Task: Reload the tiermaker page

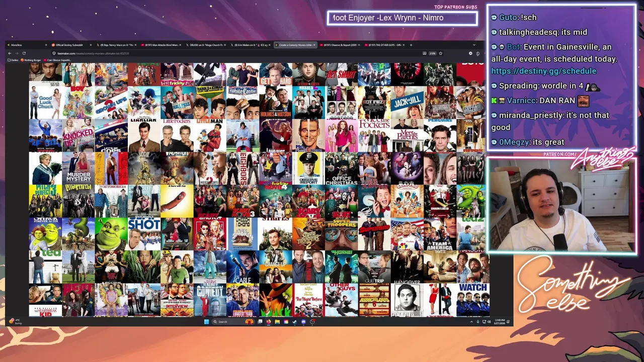Action: tap(24, 53)
